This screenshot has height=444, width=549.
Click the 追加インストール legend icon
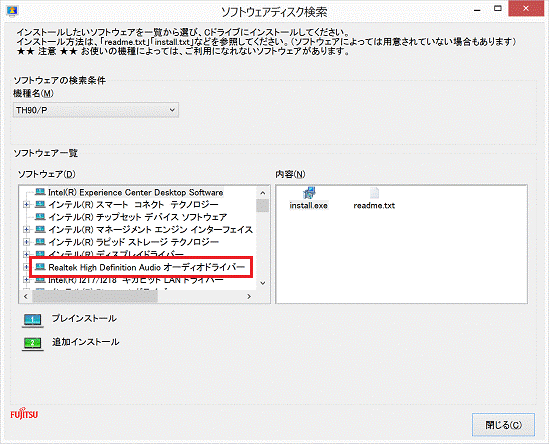(x=33, y=343)
